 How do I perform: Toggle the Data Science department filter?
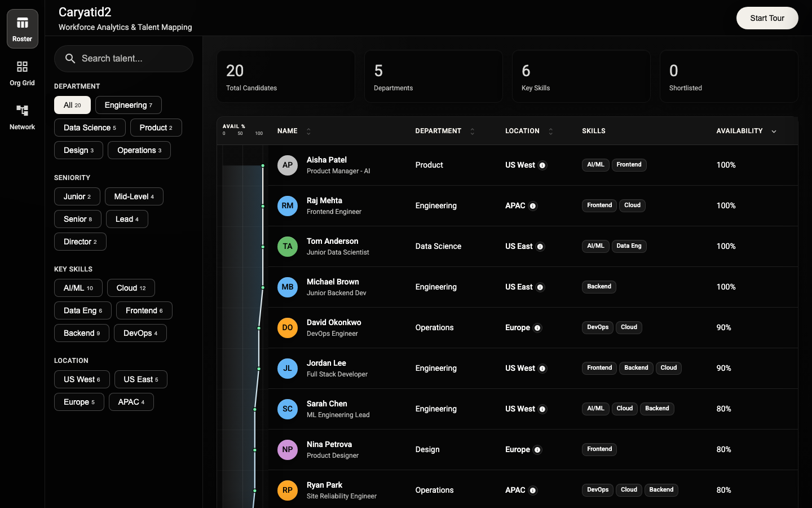90,128
